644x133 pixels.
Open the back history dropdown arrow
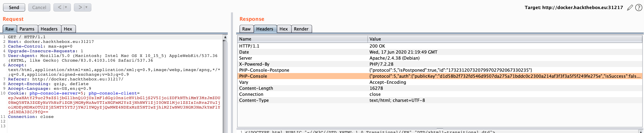(66, 8)
